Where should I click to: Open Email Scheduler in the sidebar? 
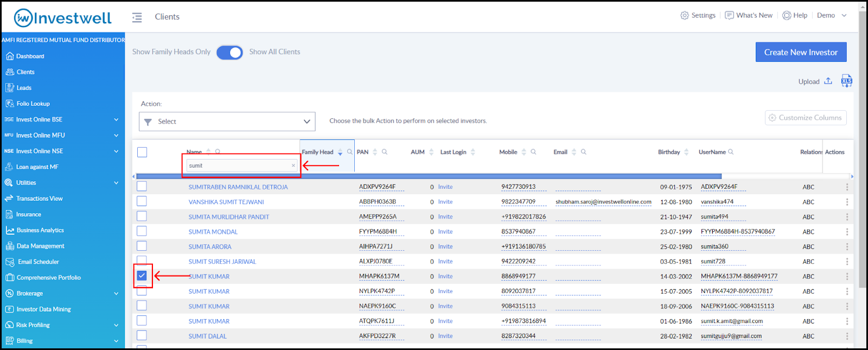pyautogui.click(x=33, y=262)
